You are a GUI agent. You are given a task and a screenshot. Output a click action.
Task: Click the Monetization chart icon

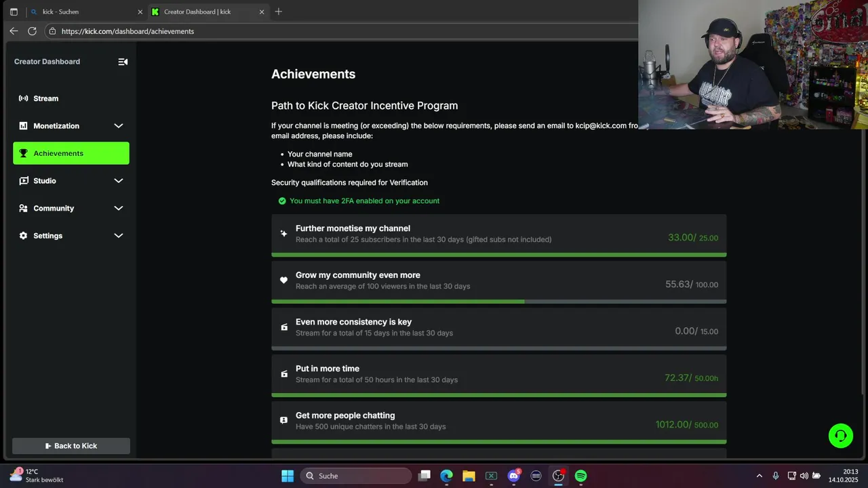pos(23,126)
